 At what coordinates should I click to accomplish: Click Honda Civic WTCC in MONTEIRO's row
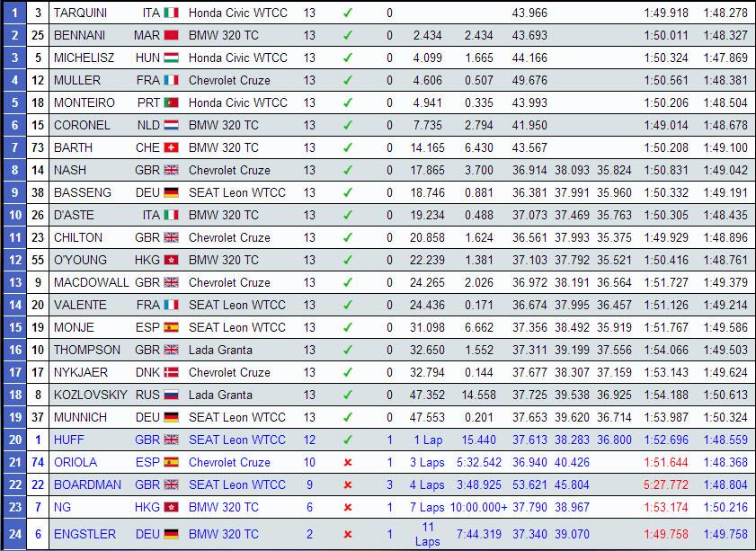237,102
